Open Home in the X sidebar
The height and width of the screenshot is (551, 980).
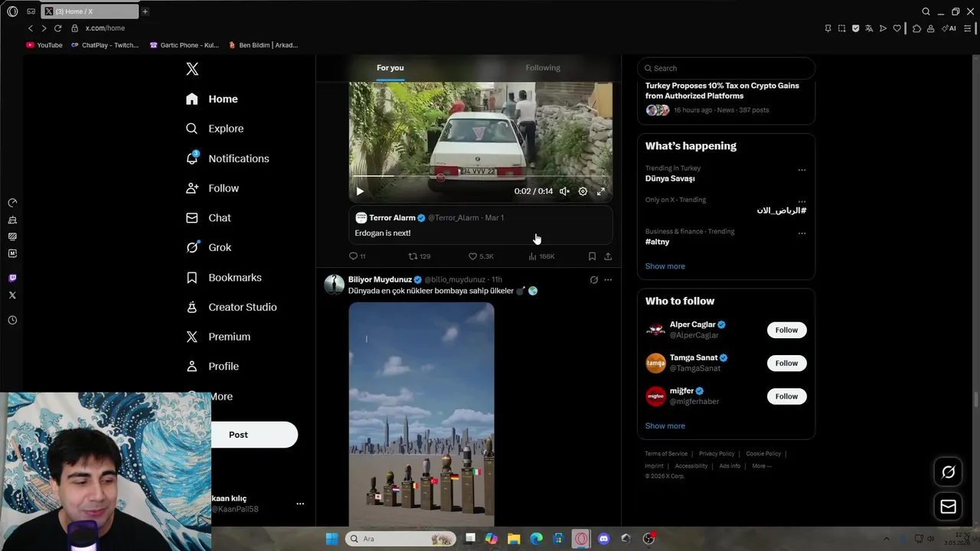click(x=212, y=99)
